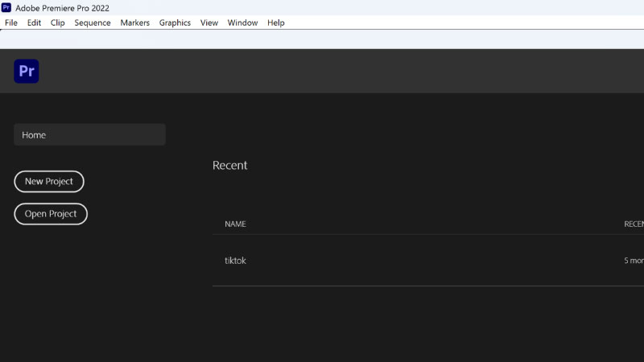Open the View menu
Screen dimensions: 644x362
tap(209, 23)
